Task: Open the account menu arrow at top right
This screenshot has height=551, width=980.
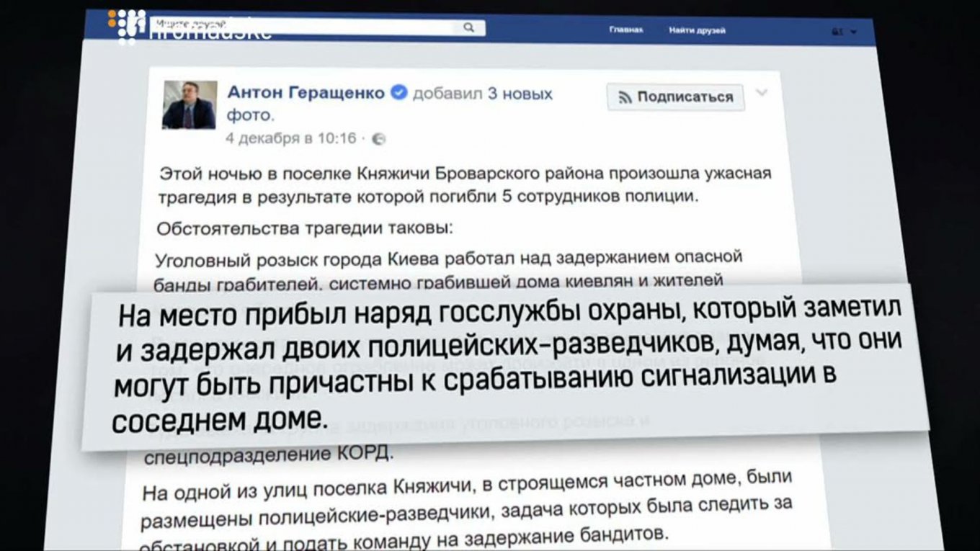Action: click(854, 32)
